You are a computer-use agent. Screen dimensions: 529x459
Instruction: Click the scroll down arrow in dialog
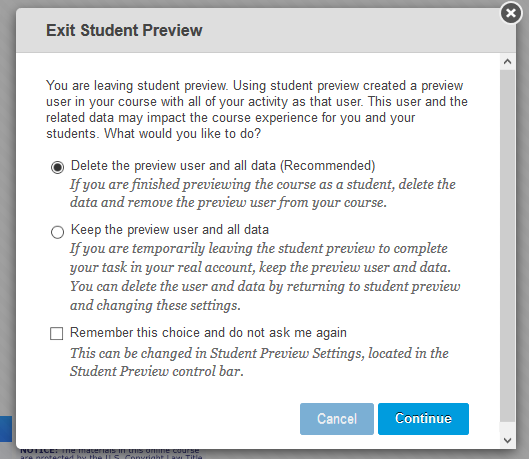click(507, 440)
